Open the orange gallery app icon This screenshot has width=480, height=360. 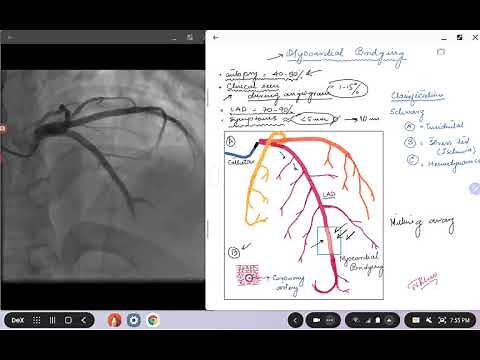point(114,320)
